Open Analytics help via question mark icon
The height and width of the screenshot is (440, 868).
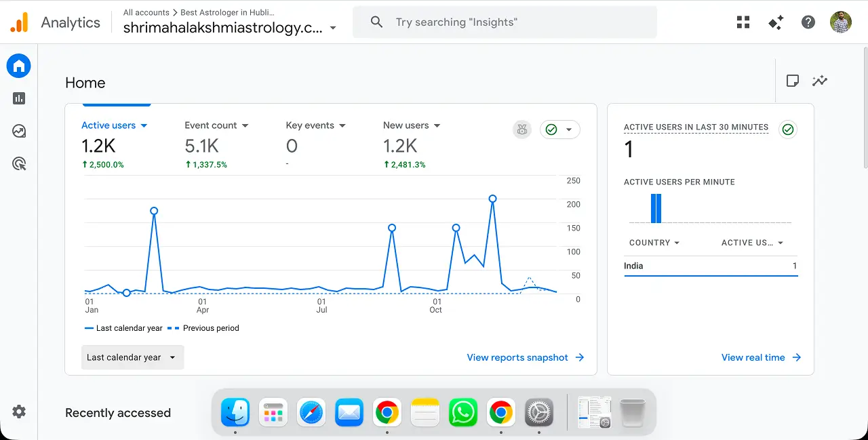[808, 22]
